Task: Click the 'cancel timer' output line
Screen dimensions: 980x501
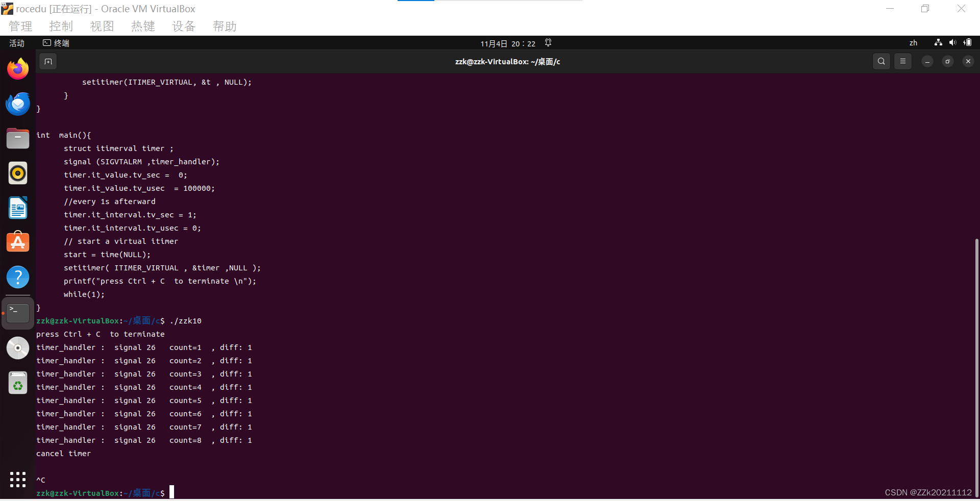Action: point(63,454)
